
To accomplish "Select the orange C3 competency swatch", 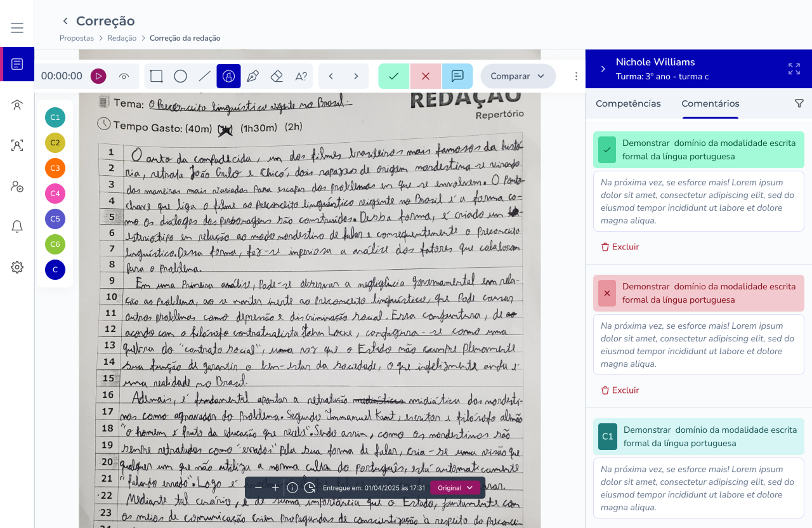I will (x=55, y=168).
